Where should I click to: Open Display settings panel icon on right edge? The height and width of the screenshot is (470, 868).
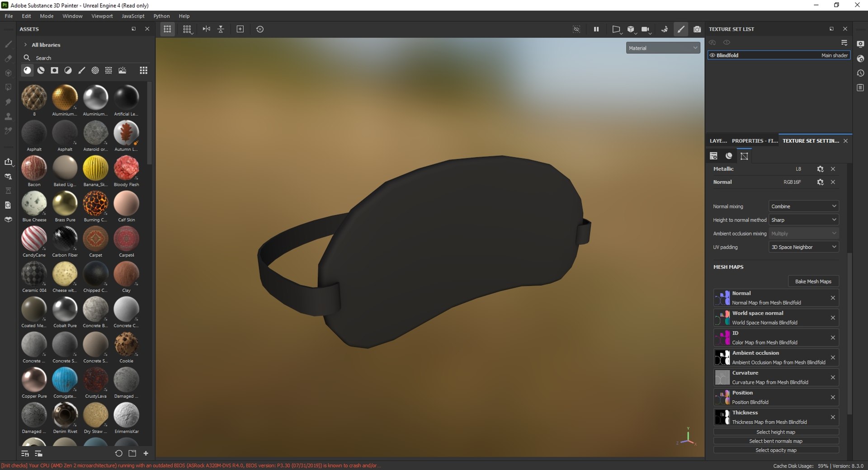(x=860, y=44)
